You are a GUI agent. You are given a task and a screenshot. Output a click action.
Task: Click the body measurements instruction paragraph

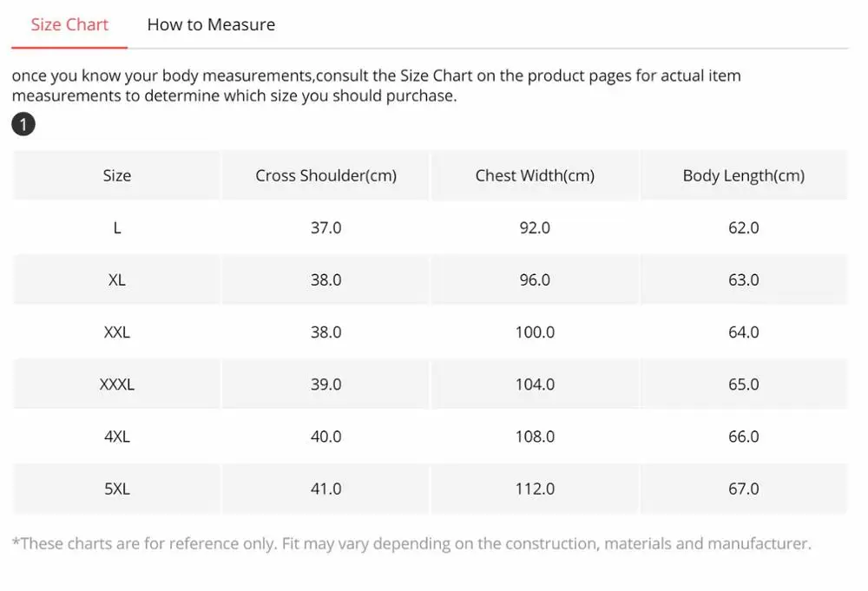pos(377,86)
